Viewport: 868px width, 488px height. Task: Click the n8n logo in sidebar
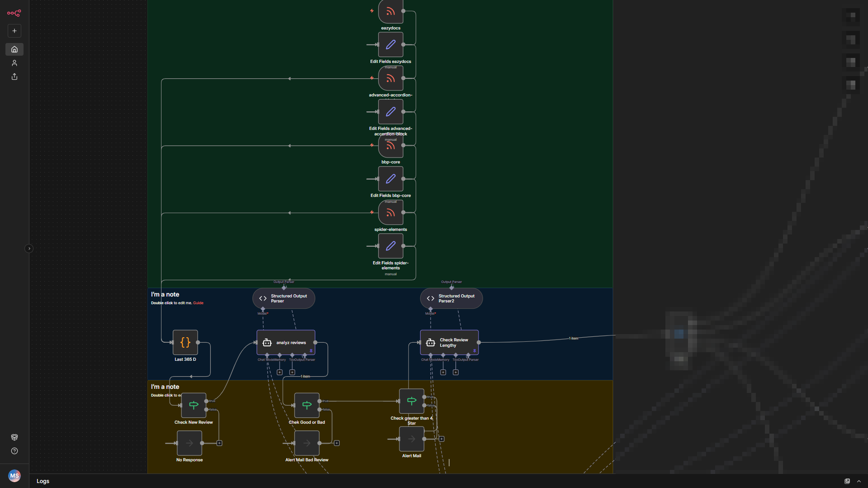[14, 13]
